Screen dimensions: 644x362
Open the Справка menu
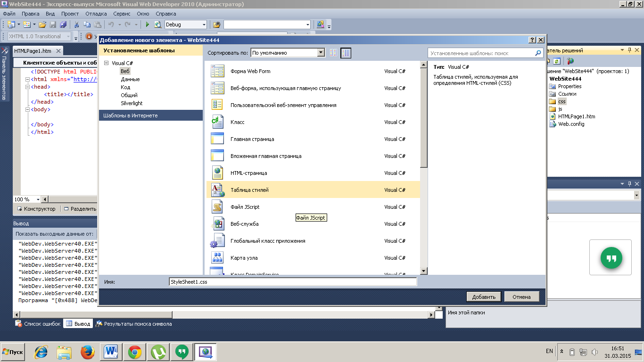(166, 14)
